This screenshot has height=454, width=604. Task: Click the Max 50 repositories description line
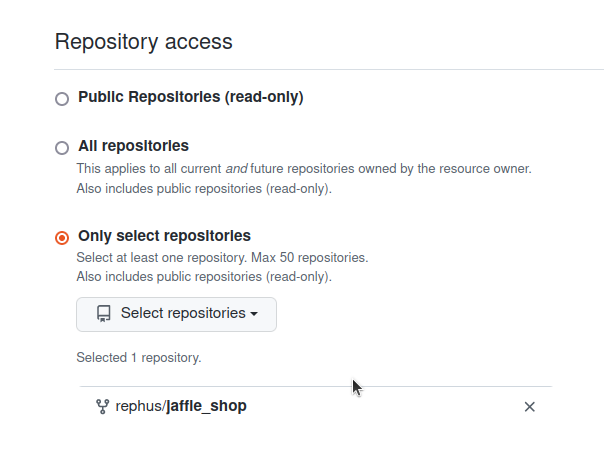coord(222,258)
